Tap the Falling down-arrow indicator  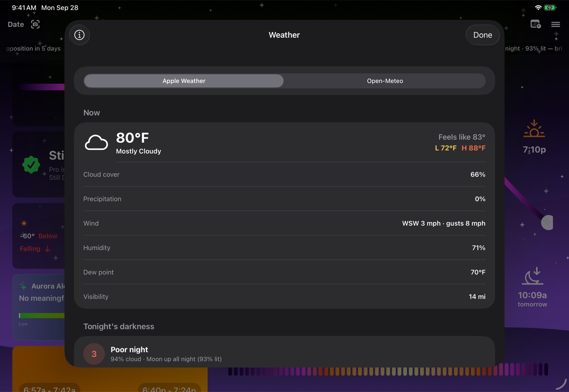(47, 249)
